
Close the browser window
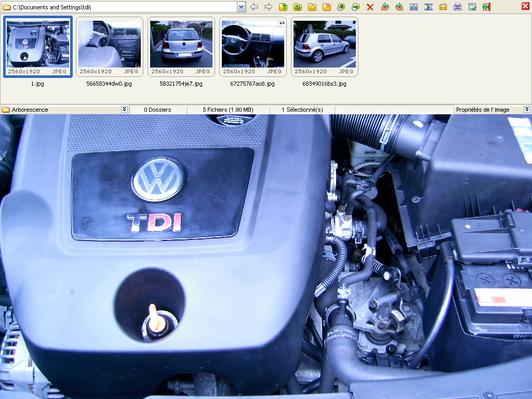525,6
